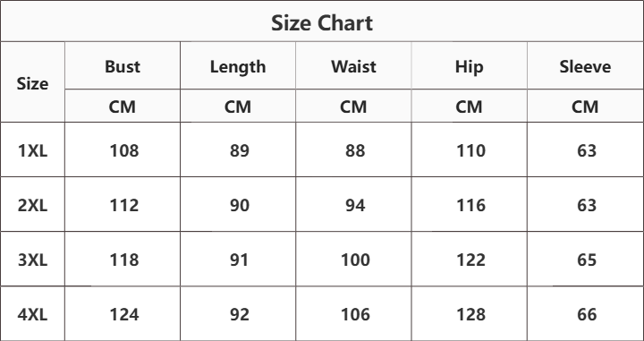Click the Waist column header
This screenshot has height=341, width=644.
353,66
